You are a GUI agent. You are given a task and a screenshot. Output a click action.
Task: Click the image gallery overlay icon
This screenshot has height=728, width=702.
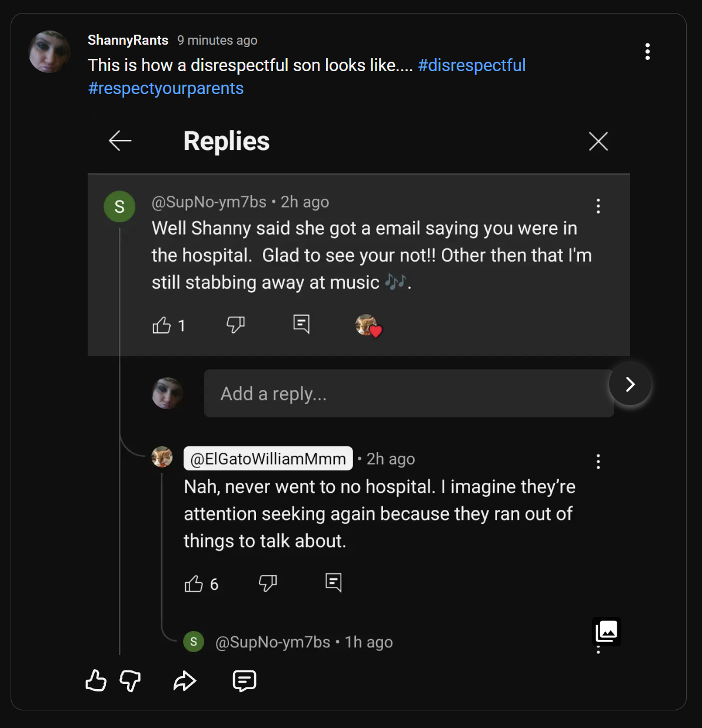pos(607,632)
